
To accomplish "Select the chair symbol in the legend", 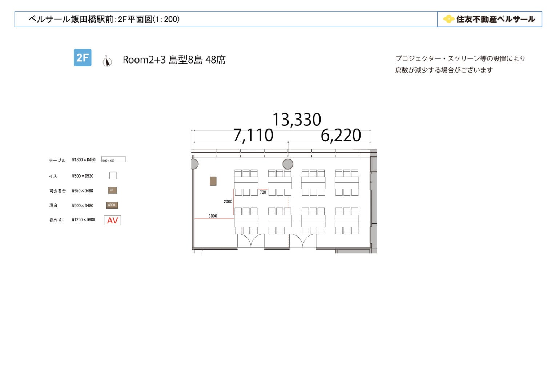I will click(113, 176).
